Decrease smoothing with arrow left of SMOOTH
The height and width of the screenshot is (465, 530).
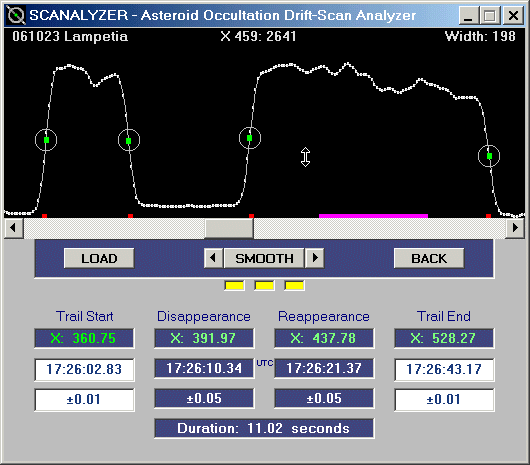coord(213,259)
